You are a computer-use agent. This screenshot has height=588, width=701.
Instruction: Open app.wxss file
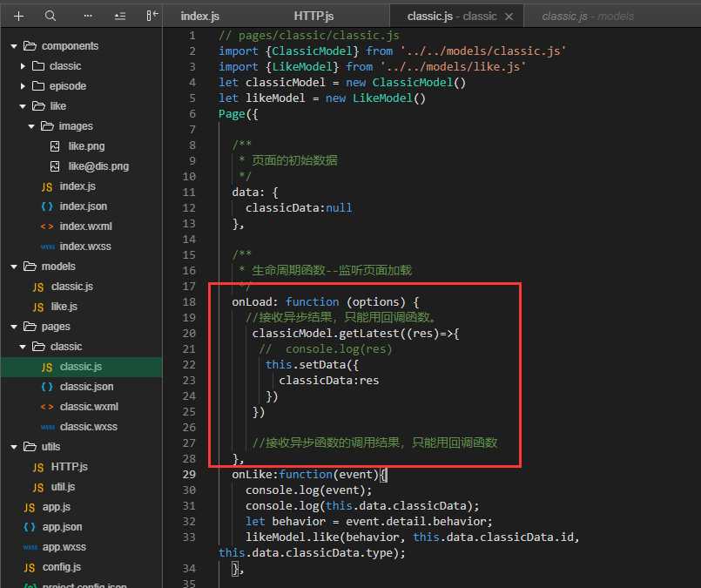pyautogui.click(x=64, y=547)
